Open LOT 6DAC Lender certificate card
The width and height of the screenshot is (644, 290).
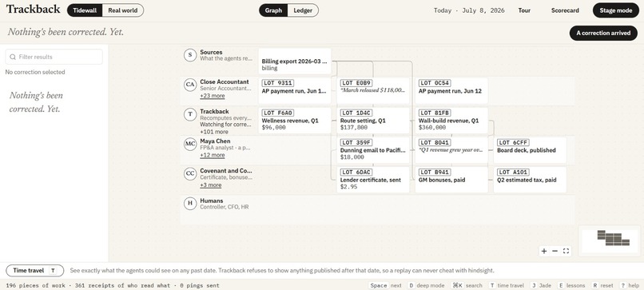373,180
